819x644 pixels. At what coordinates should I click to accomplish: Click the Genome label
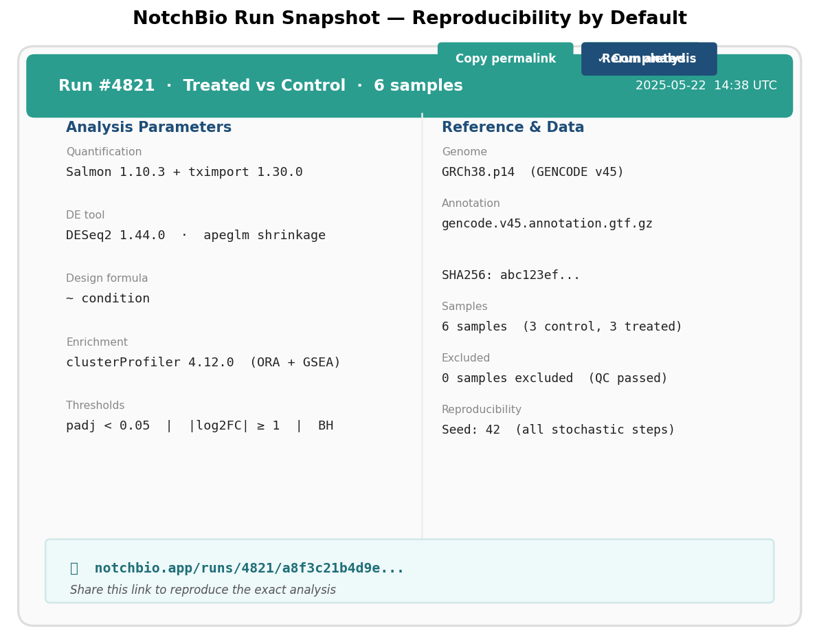(464, 151)
